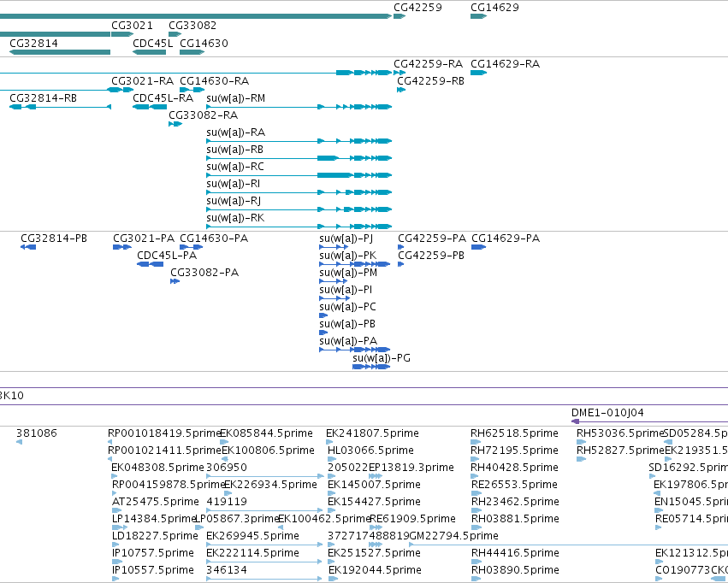
Task: Select the CG3021-RA transcript label
Action: [143, 81]
